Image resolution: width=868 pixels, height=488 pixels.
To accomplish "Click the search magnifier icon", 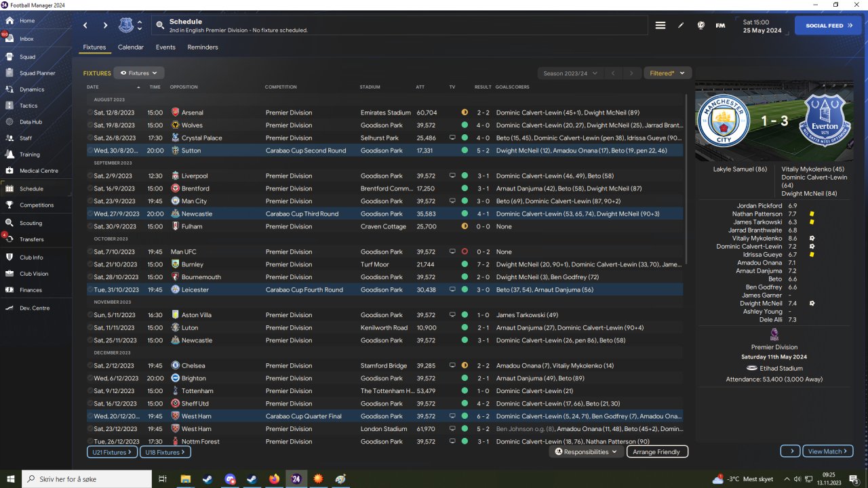I will coord(160,26).
